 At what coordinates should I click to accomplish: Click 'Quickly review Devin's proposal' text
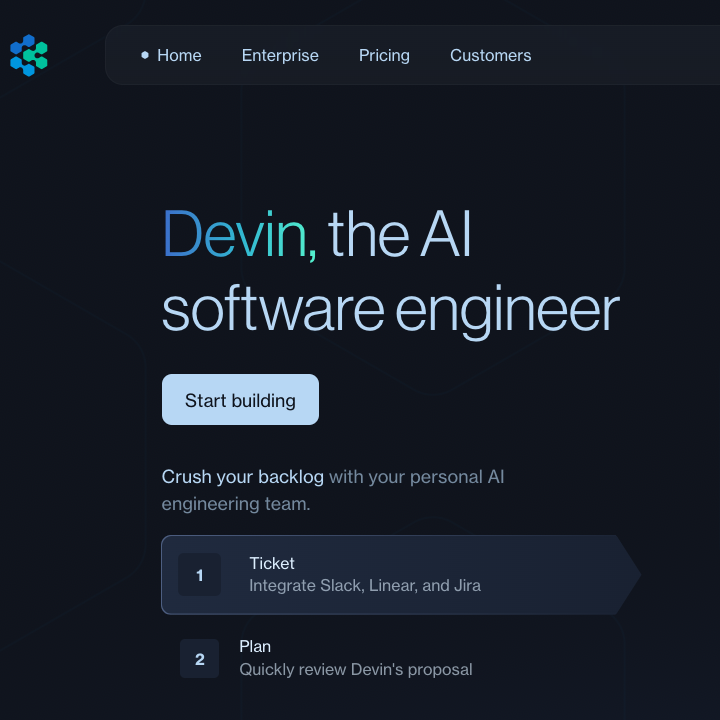[x=356, y=669]
